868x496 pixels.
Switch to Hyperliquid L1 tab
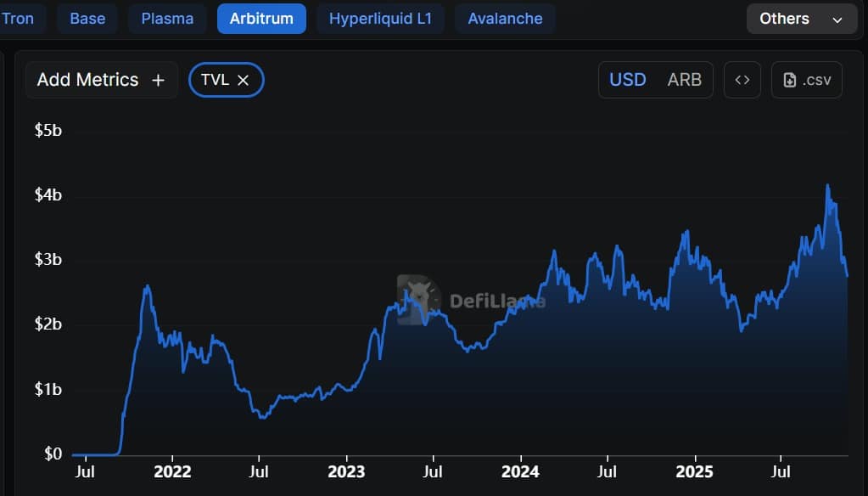point(380,19)
